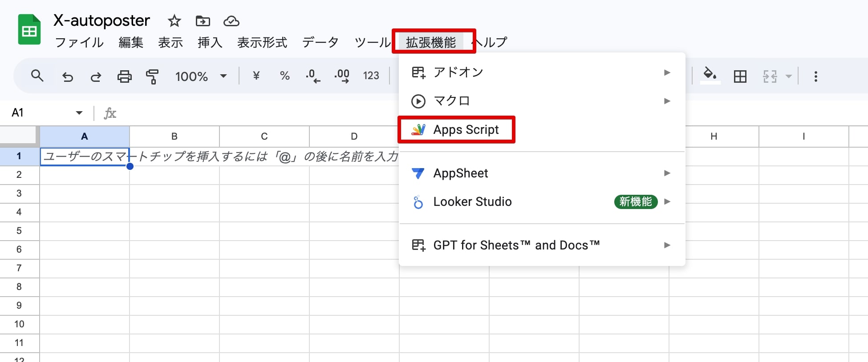Redo the last action
The width and height of the screenshot is (868, 362).
[96, 76]
